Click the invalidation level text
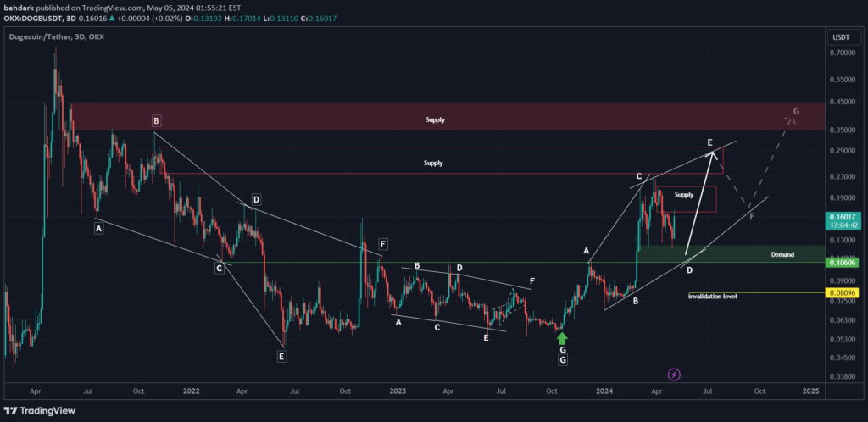 point(712,297)
